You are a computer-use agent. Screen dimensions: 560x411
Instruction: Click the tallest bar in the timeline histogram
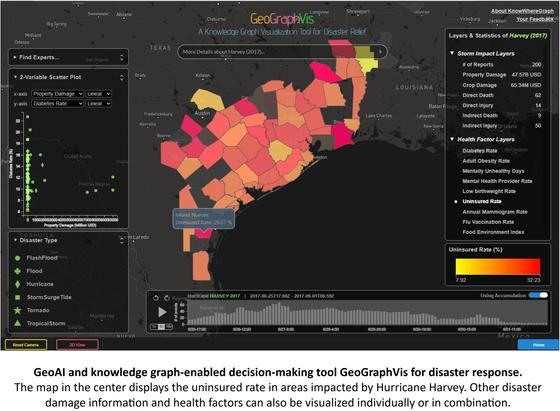click(278, 313)
